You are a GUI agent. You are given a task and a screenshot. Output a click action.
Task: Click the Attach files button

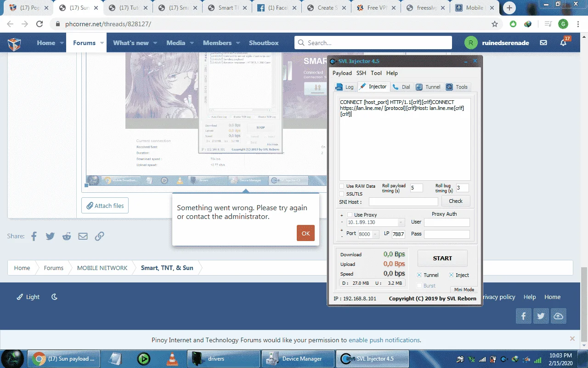[105, 206]
